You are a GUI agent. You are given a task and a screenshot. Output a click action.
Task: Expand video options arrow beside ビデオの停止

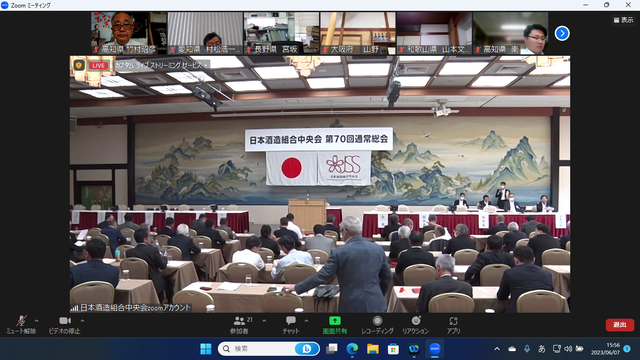[x=82, y=321]
